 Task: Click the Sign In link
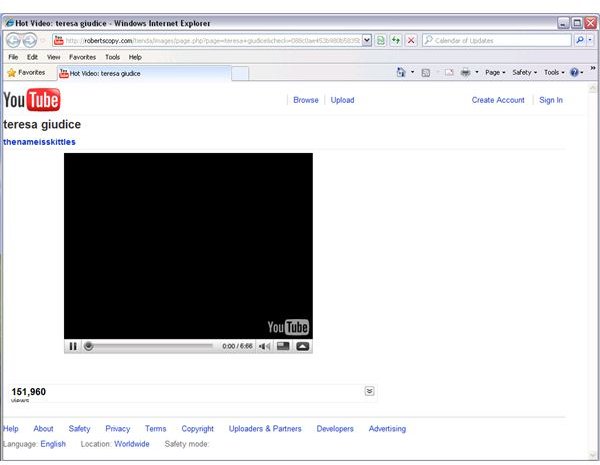[551, 100]
